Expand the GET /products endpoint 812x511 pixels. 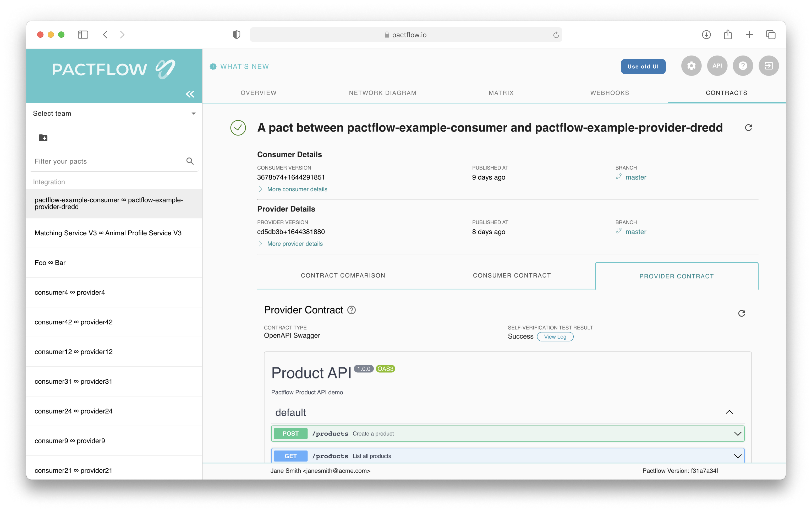tap(738, 456)
